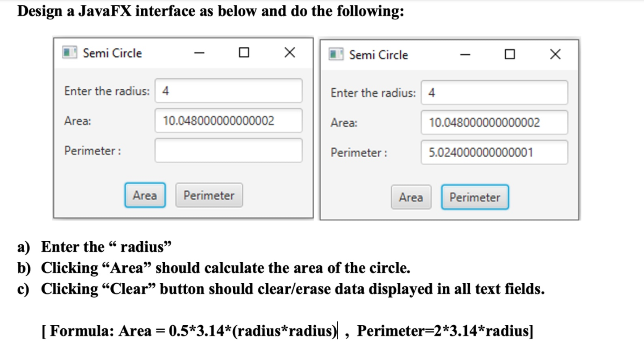Click the empty Perimeter field in the left window
Image resolution: width=644 pixels, height=345 pixels.
228,151
